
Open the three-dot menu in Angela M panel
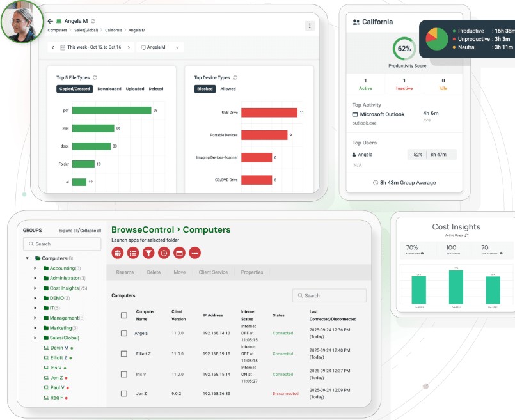coord(310,26)
